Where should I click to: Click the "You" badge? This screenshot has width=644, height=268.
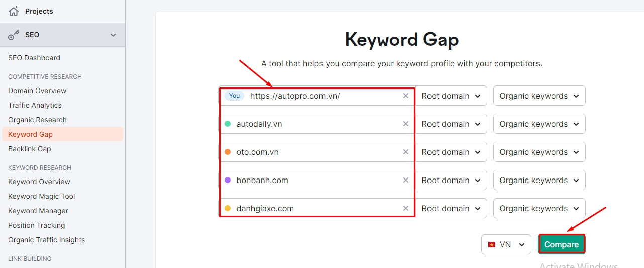click(x=234, y=96)
